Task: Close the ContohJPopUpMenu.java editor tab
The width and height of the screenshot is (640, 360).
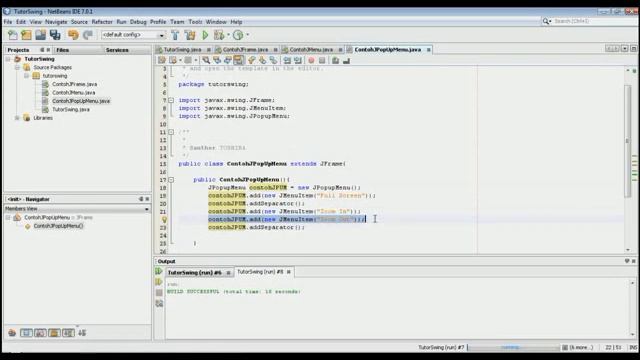Action: 429,50
